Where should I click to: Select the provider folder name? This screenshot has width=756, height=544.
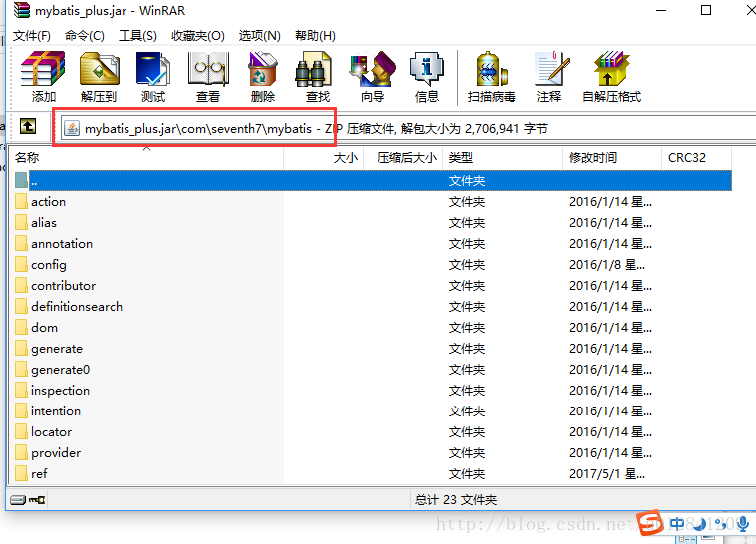56,453
